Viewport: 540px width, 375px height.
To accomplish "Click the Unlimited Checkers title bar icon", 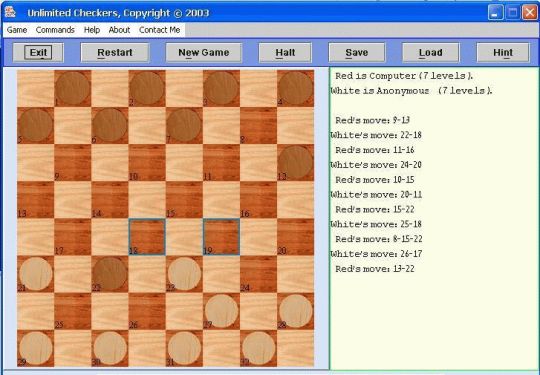I will (x=10, y=12).
